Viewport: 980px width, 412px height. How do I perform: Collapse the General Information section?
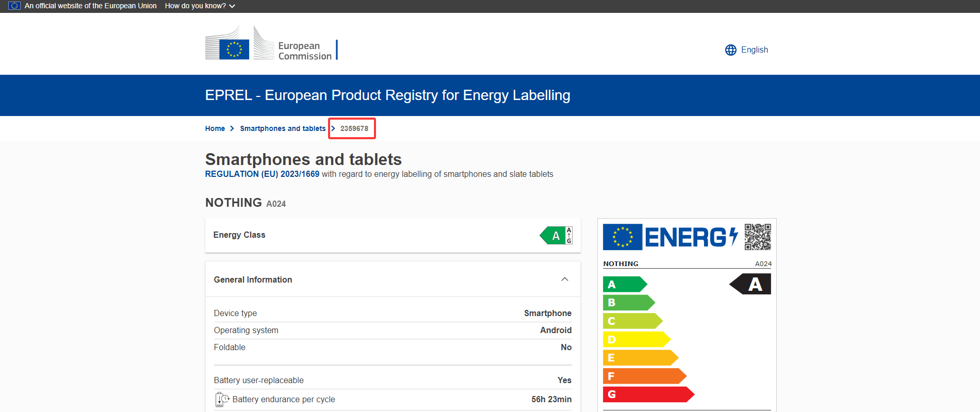click(x=565, y=279)
